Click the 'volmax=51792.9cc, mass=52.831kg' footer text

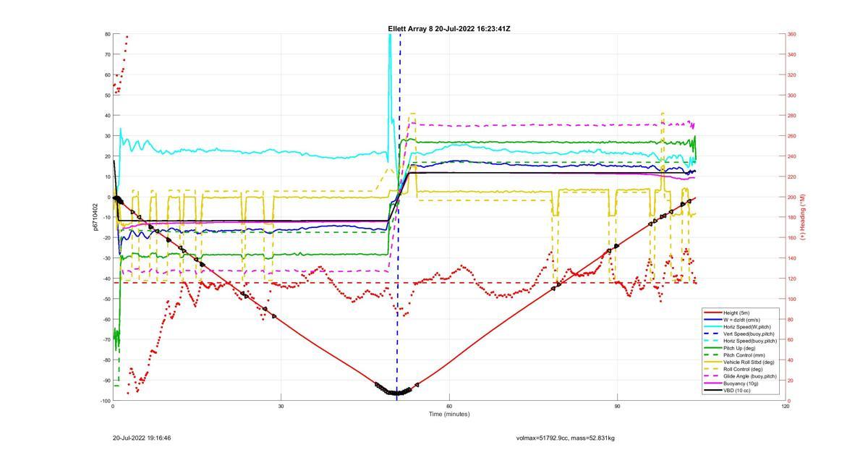[x=566, y=438]
